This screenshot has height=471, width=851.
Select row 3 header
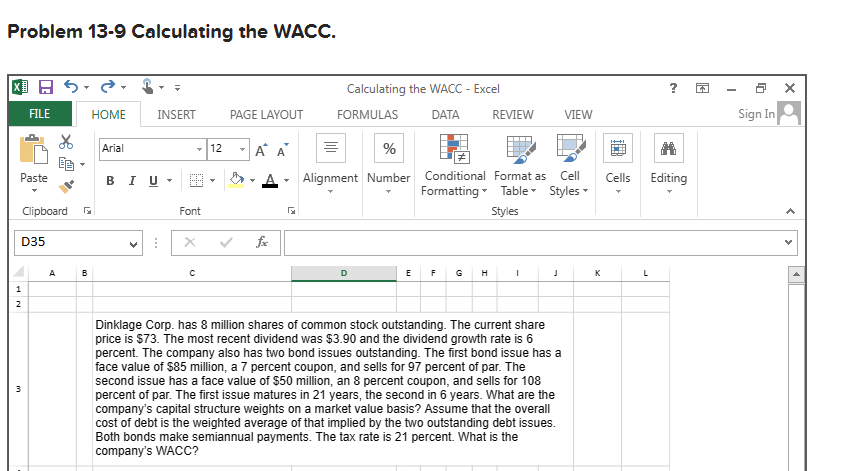pyautogui.click(x=18, y=389)
